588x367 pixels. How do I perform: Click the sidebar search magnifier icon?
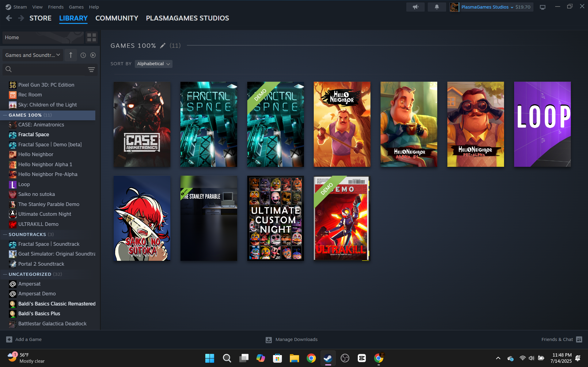pos(9,69)
